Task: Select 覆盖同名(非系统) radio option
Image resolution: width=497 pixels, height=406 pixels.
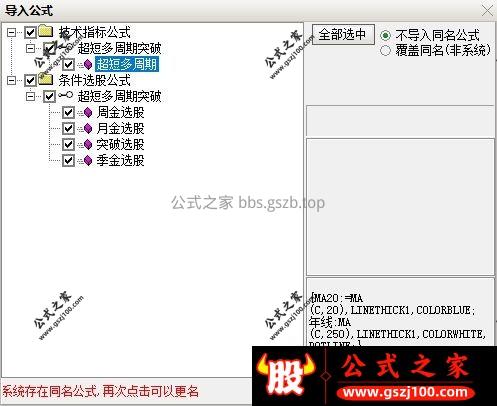Action: [x=386, y=51]
